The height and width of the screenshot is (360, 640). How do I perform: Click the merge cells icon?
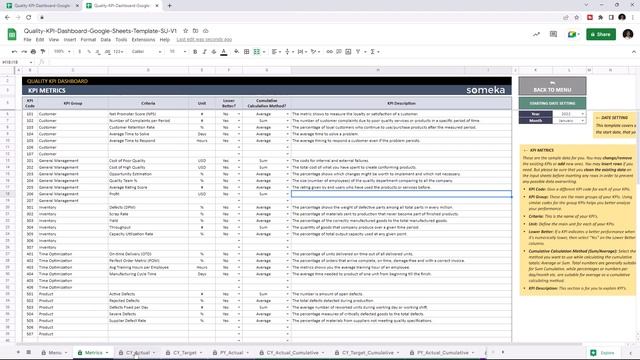click(x=257, y=52)
